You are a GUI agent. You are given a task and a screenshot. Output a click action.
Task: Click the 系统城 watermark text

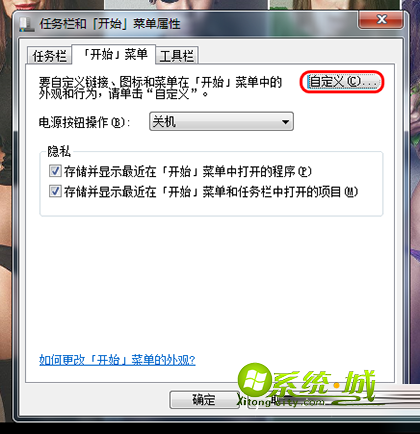coord(325,385)
